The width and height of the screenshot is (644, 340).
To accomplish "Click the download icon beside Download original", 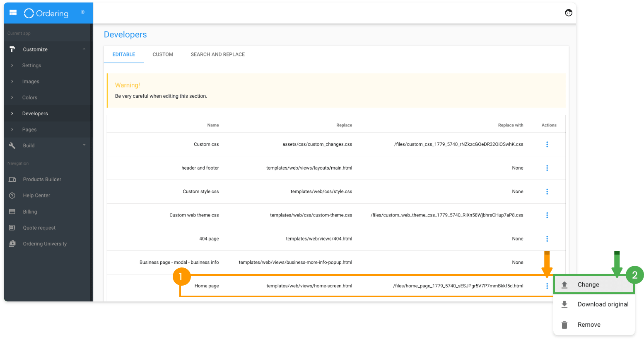I will coord(564,304).
